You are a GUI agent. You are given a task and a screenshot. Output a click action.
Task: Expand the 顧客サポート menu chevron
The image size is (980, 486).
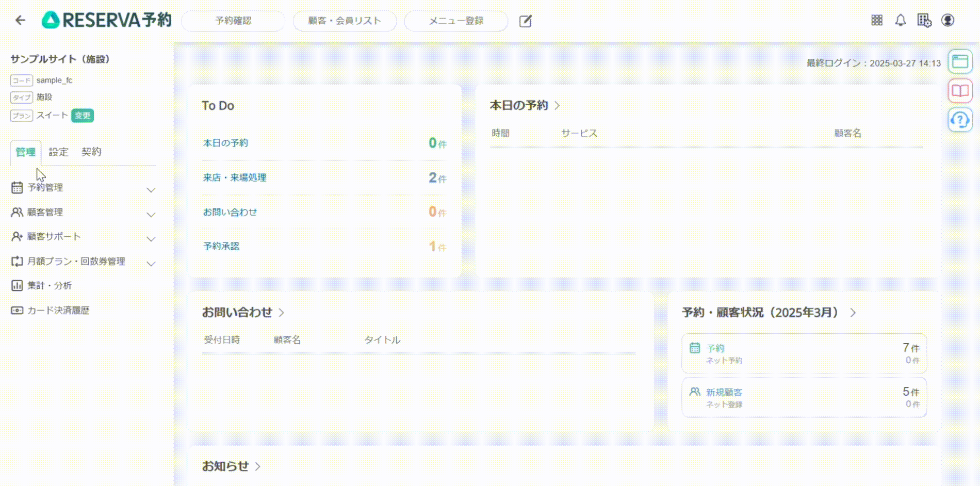tap(151, 239)
